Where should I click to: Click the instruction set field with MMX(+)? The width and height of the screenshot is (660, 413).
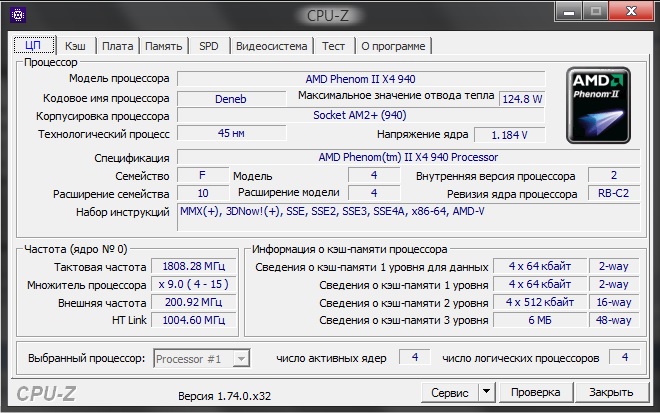coord(408,217)
